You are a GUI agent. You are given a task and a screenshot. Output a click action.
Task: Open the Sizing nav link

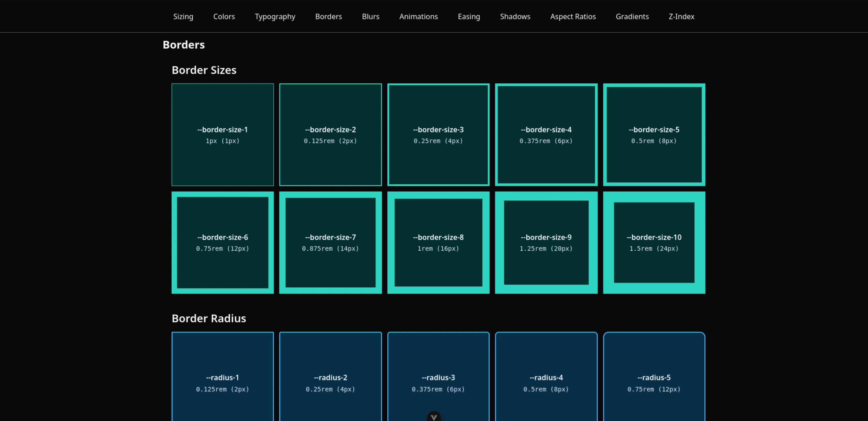pyautogui.click(x=183, y=17)
